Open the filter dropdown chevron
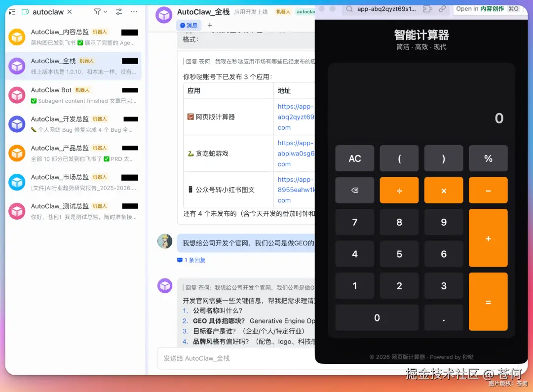The height and width of the screenshot is (392, 533). click(105, 12)
